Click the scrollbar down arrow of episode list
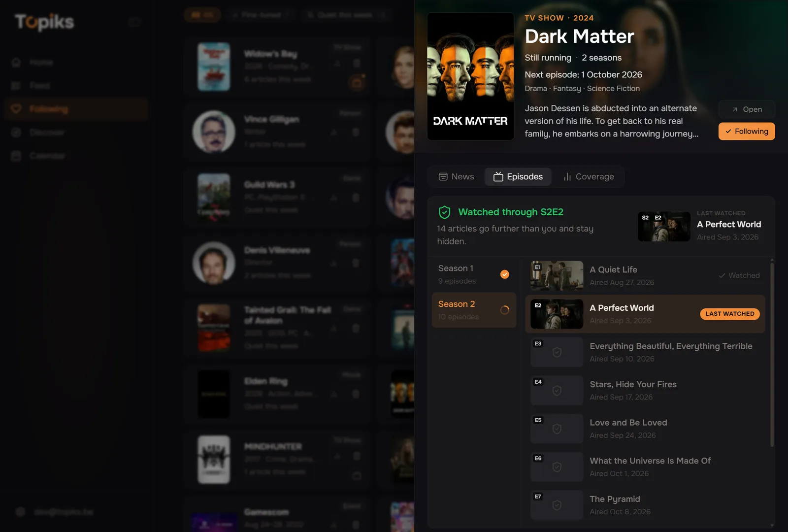Image resolution: width=788 pixels, height=532 pixels. pyautogui.click(x=772, y=526)
